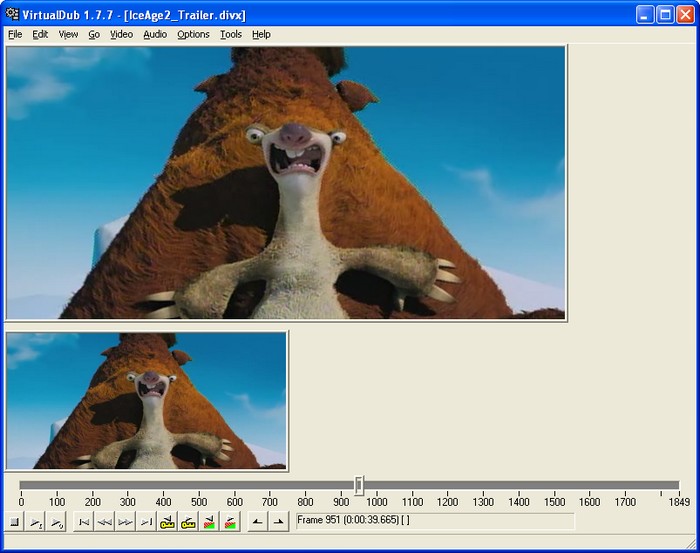The width and height of the screenshot is (700, 553).
Task: Step forward with the fast-forward arrows icon
Action: tap(125, 521)
